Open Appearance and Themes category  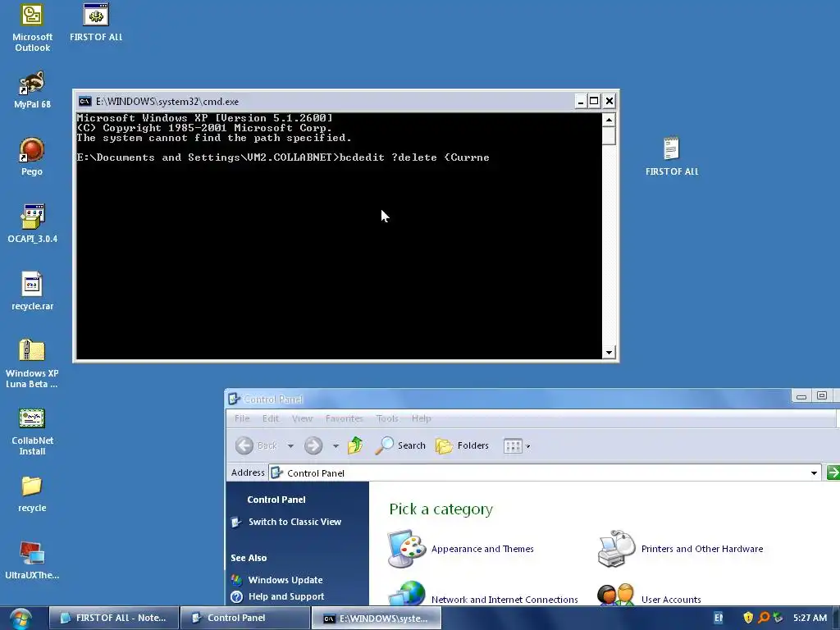click(x=482, y=549)
